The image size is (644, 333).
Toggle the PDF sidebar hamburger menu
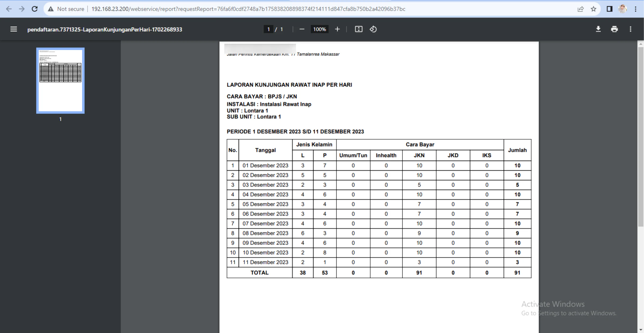point(13,29)
